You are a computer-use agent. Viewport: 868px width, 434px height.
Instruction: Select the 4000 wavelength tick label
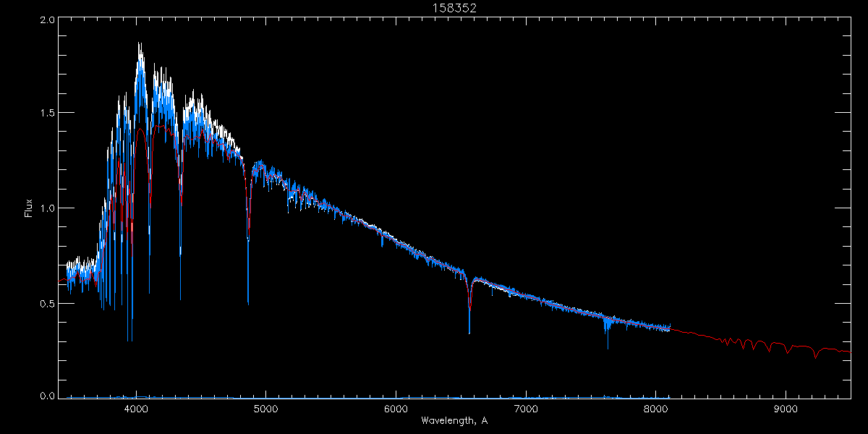135,409
